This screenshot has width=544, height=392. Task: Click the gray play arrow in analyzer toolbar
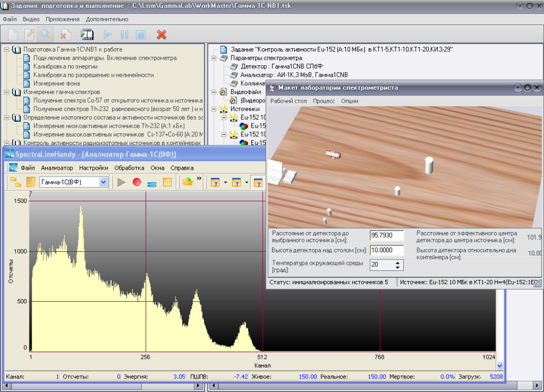coord(122,182)
